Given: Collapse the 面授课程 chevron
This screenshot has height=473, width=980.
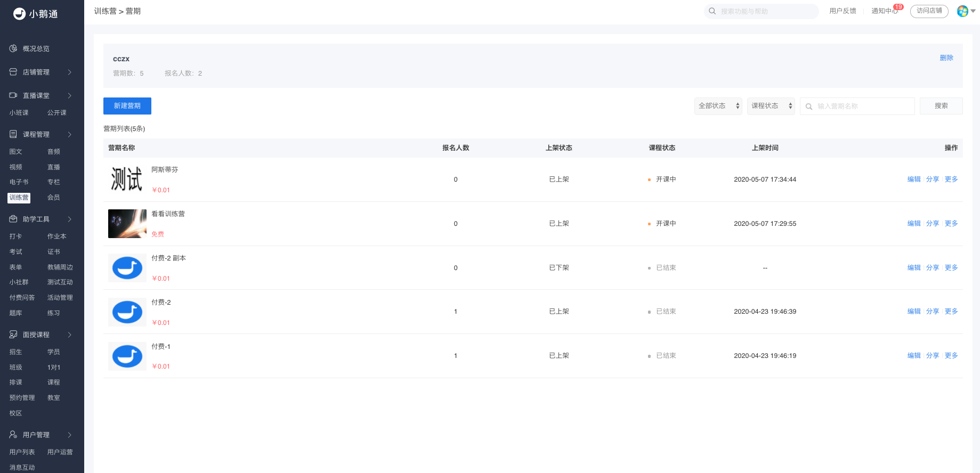Looking at the screenshot, I should (69, 335).
